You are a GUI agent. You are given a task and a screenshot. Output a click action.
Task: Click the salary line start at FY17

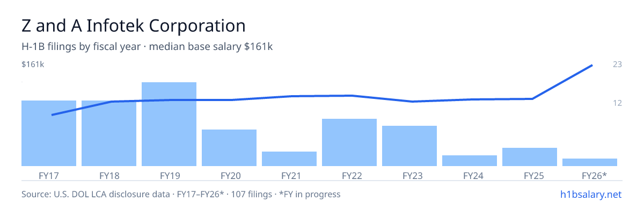click(x=52, y=114)
